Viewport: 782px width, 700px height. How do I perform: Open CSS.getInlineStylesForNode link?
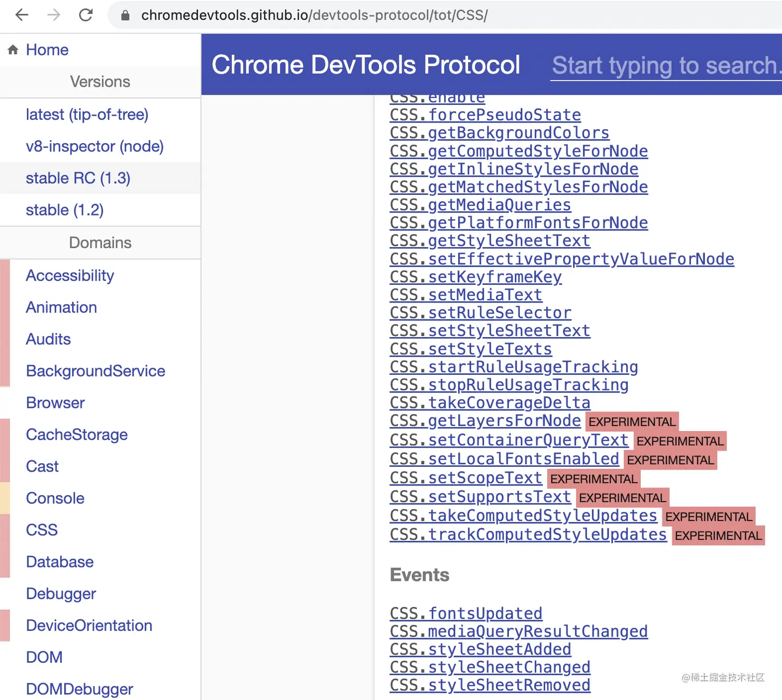tap(514, 169)
